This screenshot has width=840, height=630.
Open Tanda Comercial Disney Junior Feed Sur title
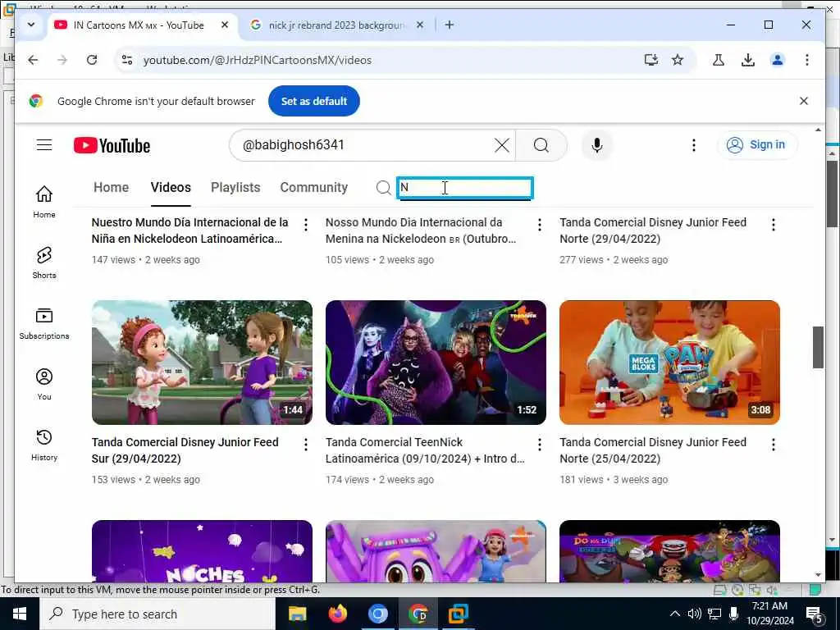pos(185,450)
